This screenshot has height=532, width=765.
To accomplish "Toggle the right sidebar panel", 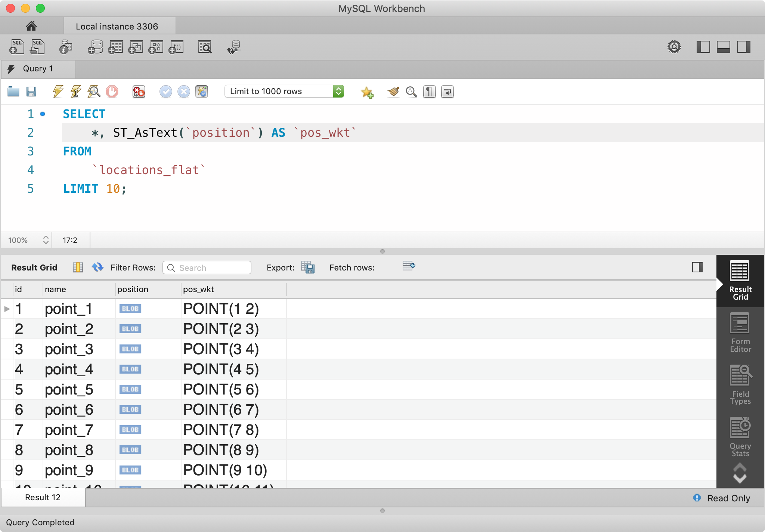I will [743, 47].
